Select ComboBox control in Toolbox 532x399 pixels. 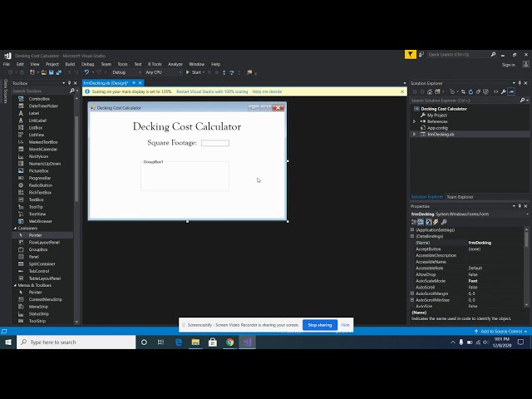(x=39, y=99)
